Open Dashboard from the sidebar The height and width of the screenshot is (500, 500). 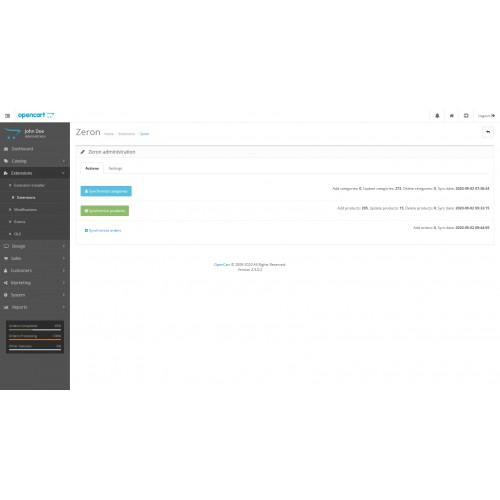(35, 149)
